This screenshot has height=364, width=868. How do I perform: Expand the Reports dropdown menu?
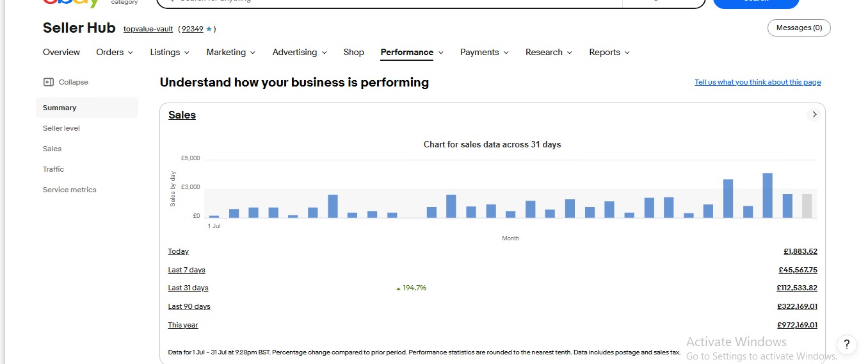pyautogui.click(x=609, y=53)
